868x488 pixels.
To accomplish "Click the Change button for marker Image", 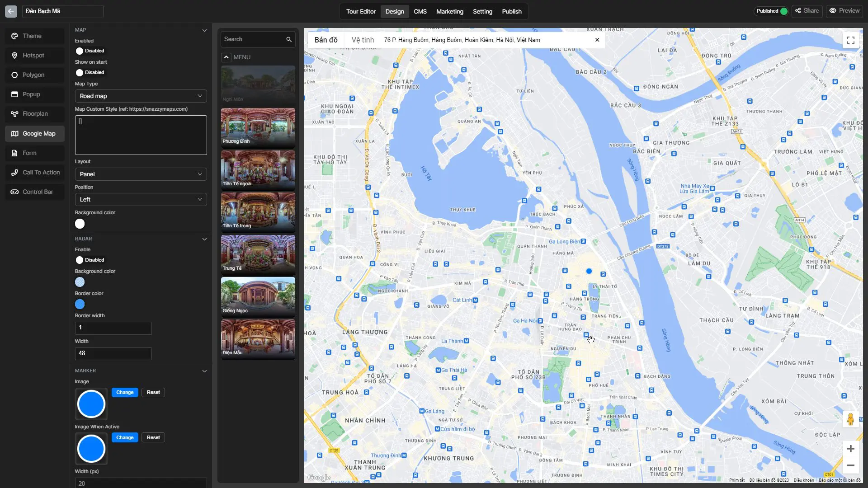I will (x=125, y=393).
